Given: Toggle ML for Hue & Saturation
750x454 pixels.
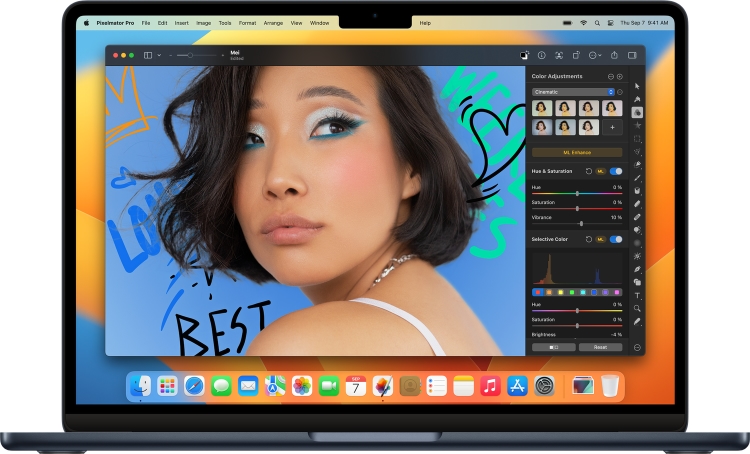Looking at the screenshot, I should pos(601,171).
